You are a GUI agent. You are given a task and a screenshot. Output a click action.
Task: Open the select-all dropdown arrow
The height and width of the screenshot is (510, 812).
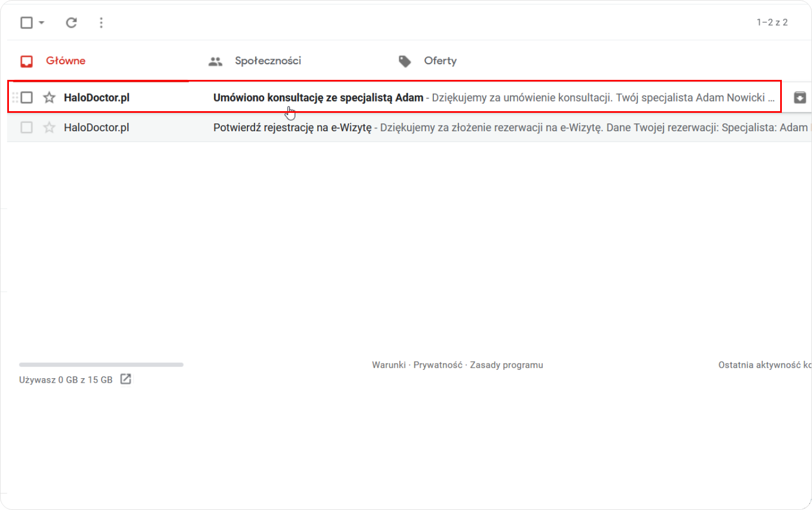(41, 22)
